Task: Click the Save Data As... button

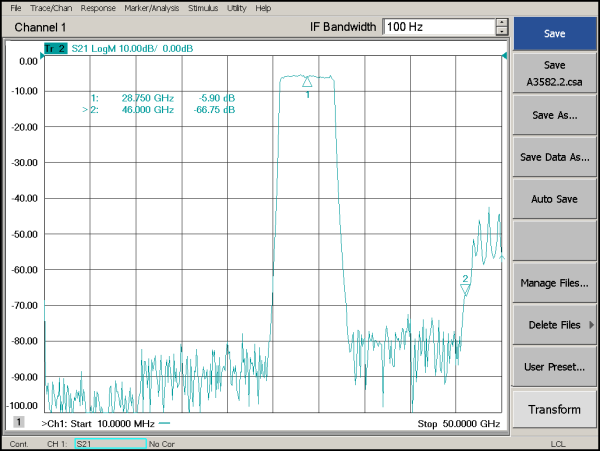Action: point(554,157)
